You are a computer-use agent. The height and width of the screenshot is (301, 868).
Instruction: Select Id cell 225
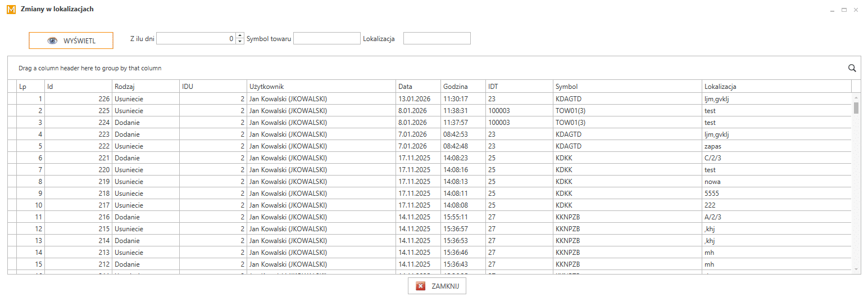[x=78, y=111]
